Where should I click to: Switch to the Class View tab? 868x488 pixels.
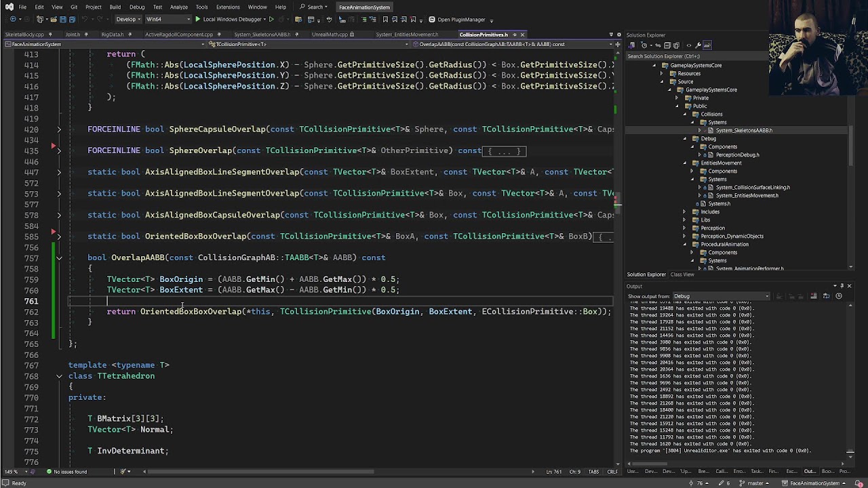click(682, 274)
